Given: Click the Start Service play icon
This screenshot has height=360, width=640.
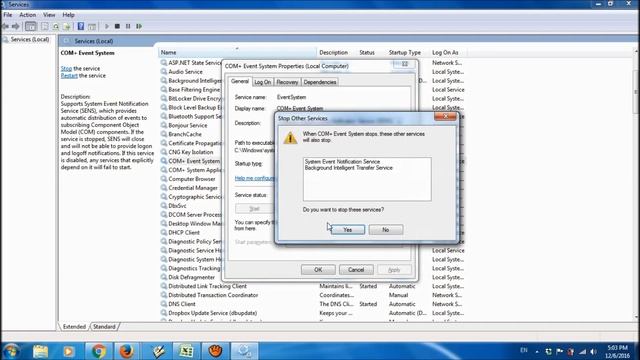Looking at the screenshot, I should coord(107,27).
